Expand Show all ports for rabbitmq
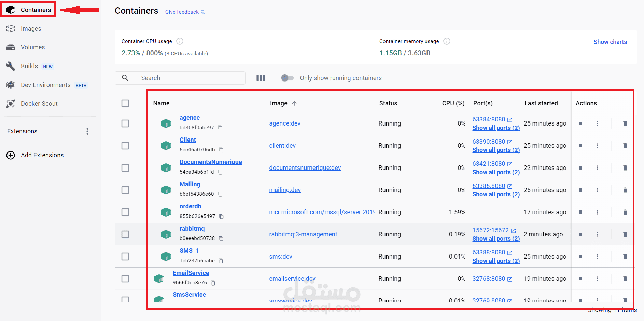The width and height of the screenshot is (644, 321). [496, 239]
